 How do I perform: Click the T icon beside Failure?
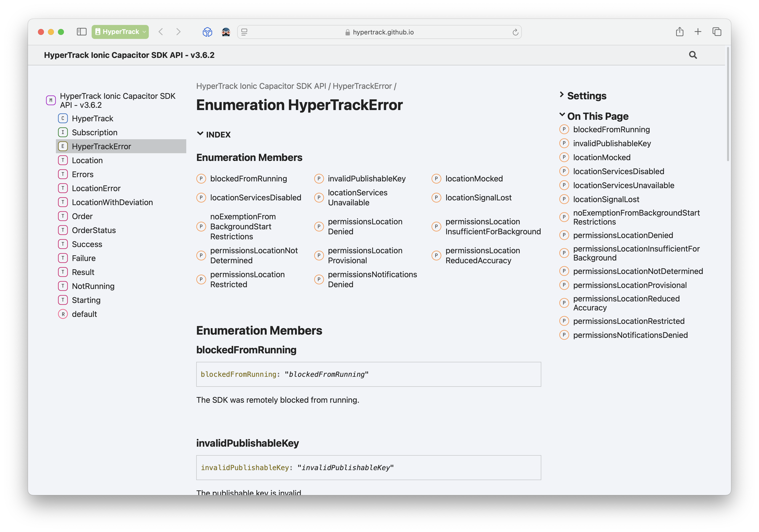(63, 258)
